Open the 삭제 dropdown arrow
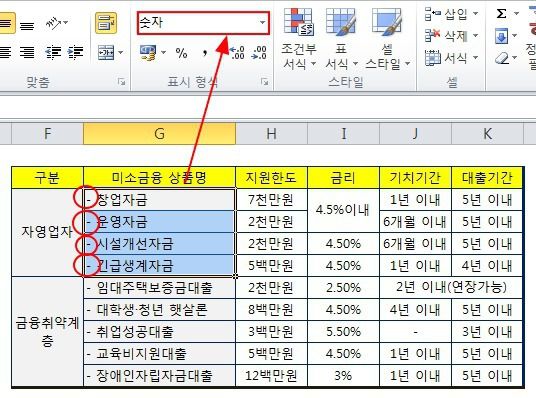The height and width of the screenshot is (398, 536). [x=475, y=35]
